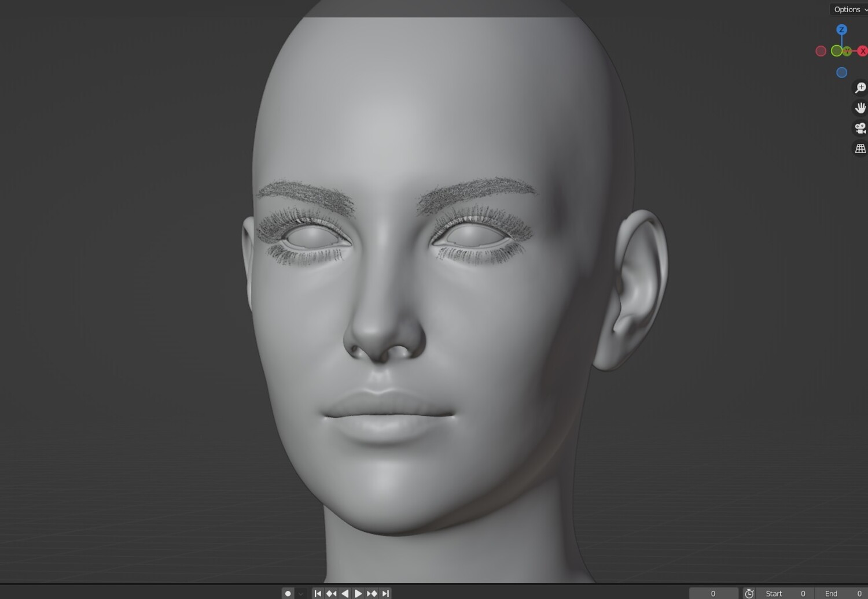Viewport: 868px width, 599px height.
Task: Jump to the next keyframe
Action: tap(372, 593)
